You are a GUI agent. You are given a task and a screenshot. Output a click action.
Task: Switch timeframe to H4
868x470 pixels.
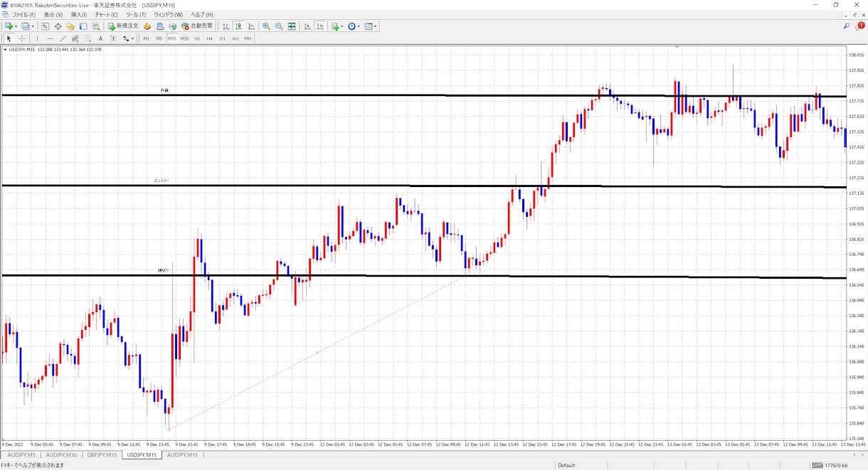210,38
